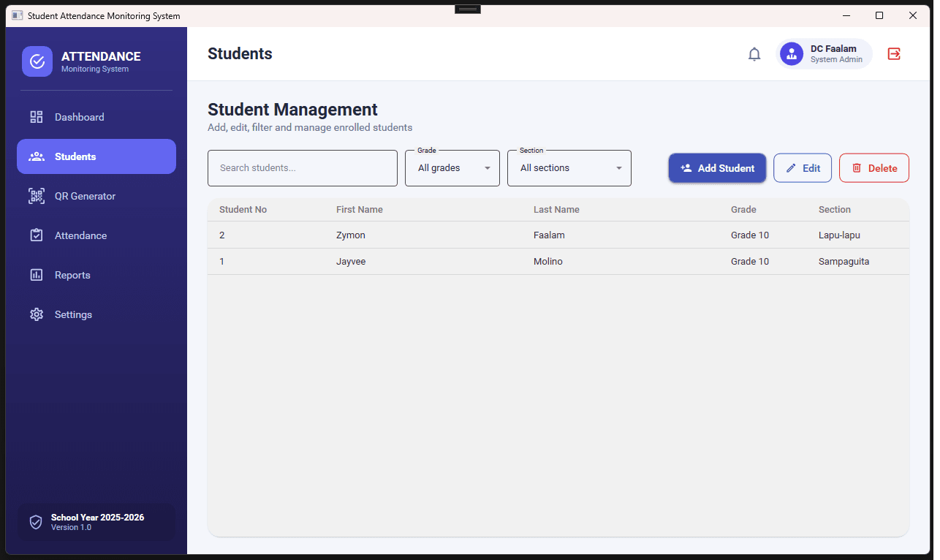The width and height of the screenshot is (940, 560).
Task: Click Grade 10 in Jayvee's row
Action: tap(750, 262)
